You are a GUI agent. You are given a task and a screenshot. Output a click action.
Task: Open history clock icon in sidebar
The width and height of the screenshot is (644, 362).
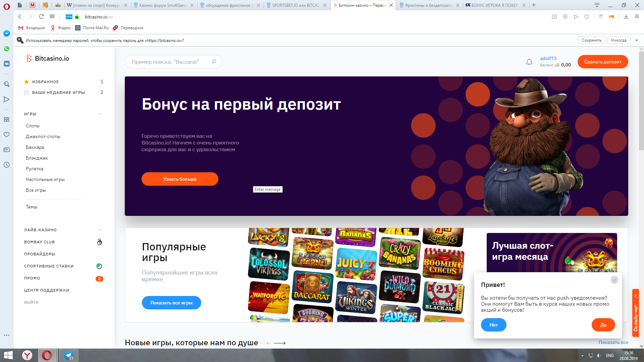point(7,165)
